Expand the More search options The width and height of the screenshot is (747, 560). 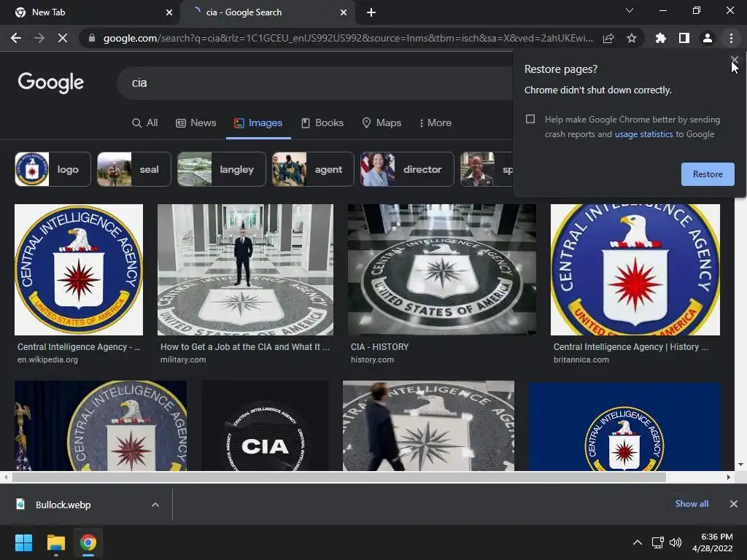[435, 122]
